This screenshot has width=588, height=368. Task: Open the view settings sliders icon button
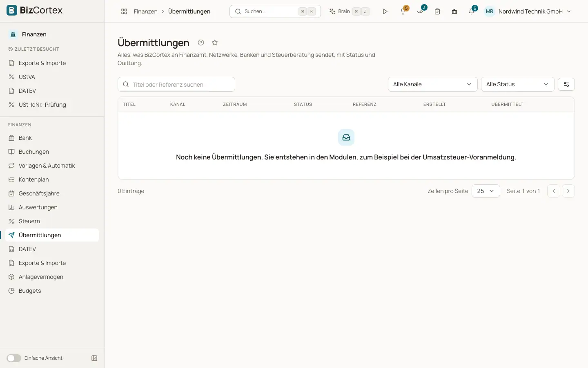click(566, 84)
